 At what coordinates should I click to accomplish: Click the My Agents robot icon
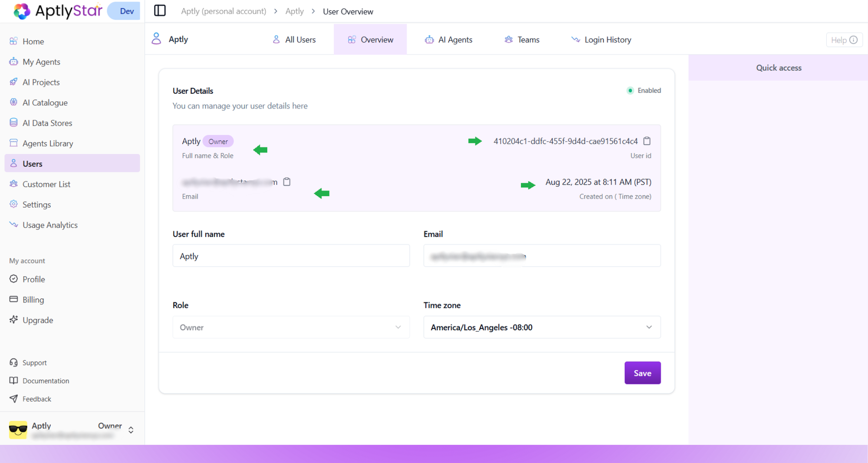point(13,62)
